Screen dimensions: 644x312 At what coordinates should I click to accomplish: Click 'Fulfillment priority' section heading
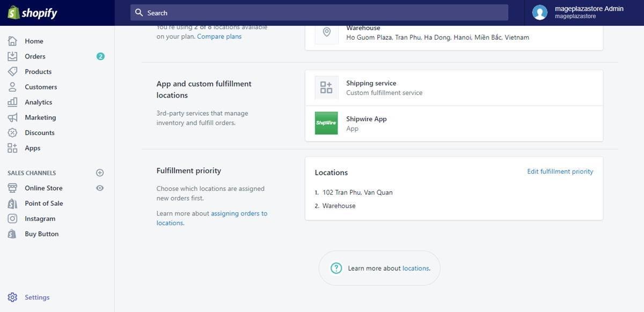189,170
